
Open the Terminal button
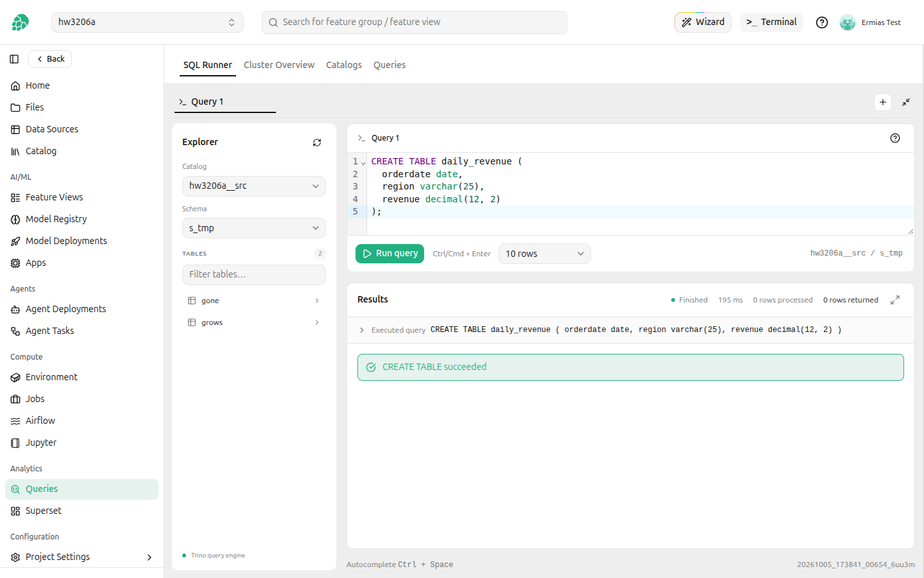[x=771, y=22]
